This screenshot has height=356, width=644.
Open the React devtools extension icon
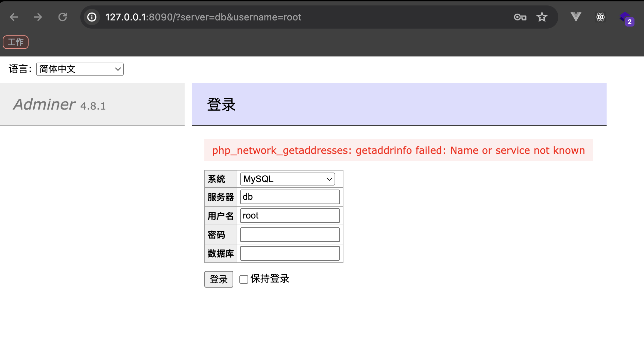click(600, 17)
